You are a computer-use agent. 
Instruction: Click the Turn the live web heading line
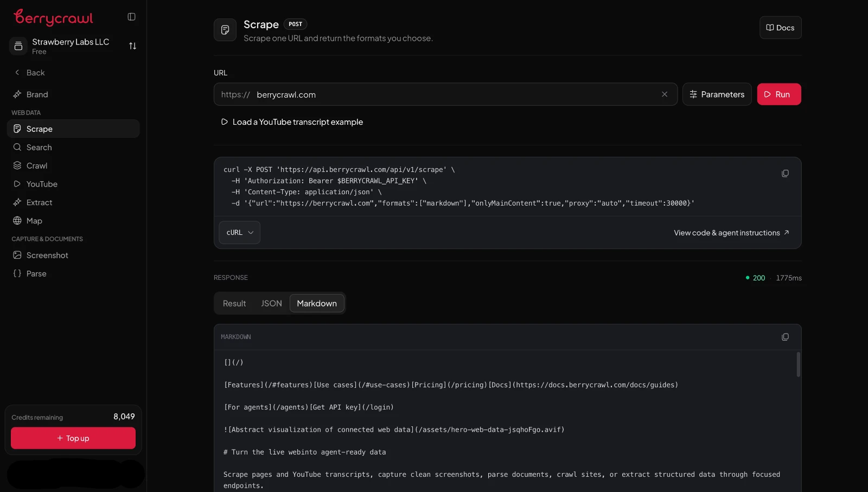(x=305, y=452)
